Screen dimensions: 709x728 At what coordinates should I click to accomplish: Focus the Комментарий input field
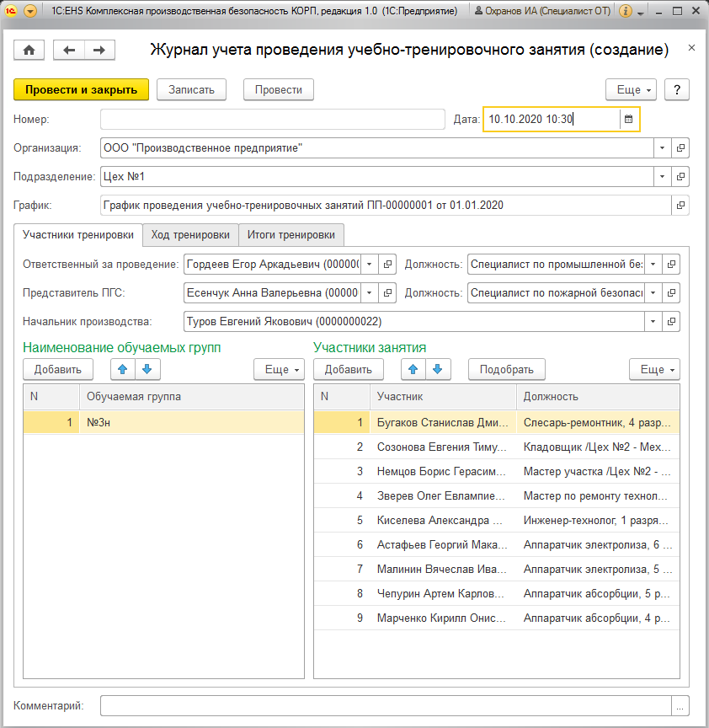tap(386, 706)
